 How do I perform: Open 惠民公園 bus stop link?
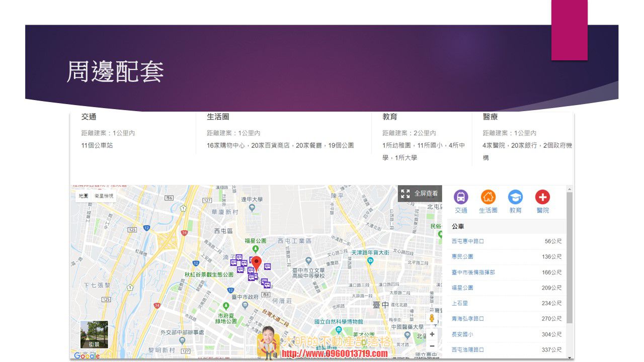(x=462, y=257)
